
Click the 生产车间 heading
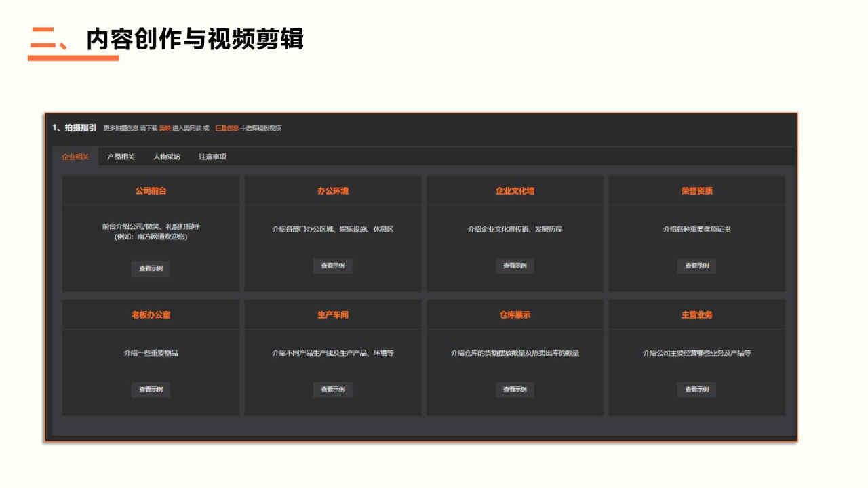point(333,315)
